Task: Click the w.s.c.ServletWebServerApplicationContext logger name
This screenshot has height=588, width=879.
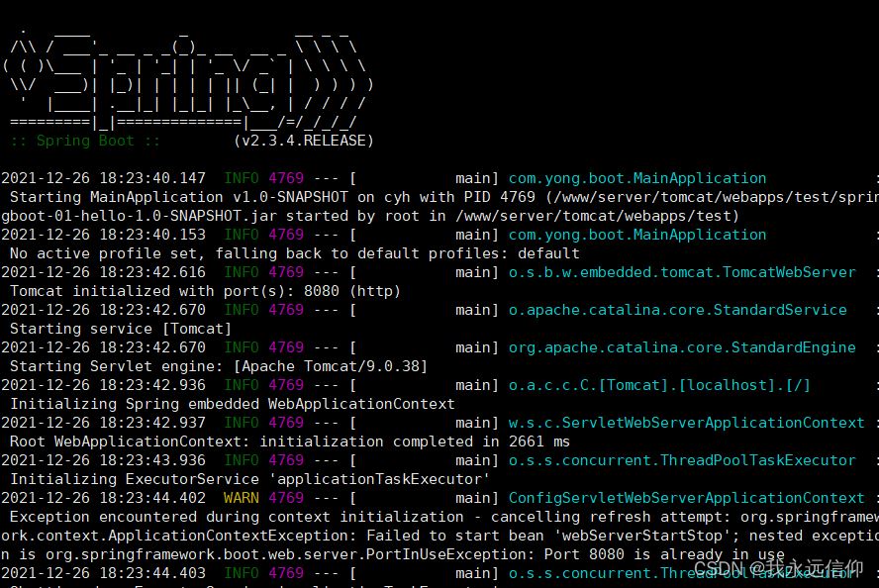Action: point(687,423)
